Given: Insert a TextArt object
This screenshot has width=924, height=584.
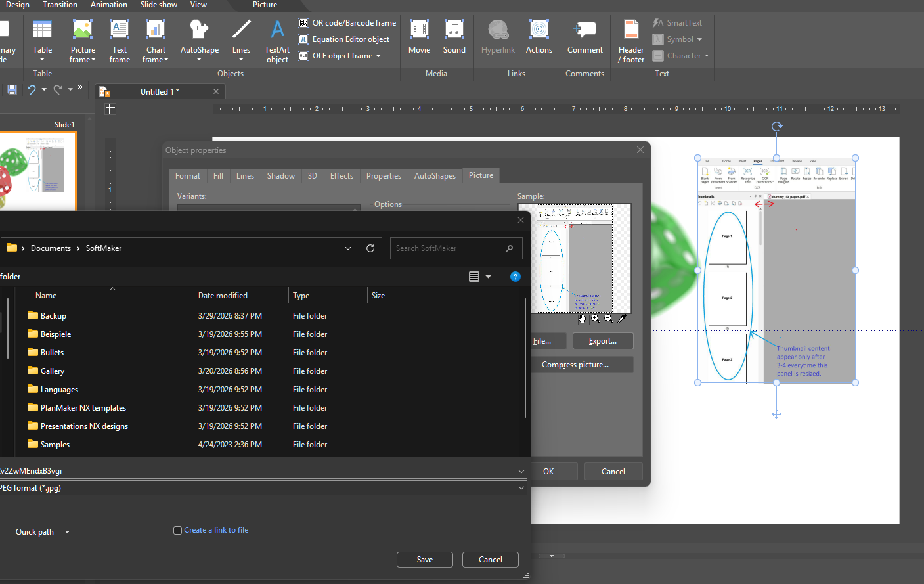Looking at the screenshot, I should (277, 41).
